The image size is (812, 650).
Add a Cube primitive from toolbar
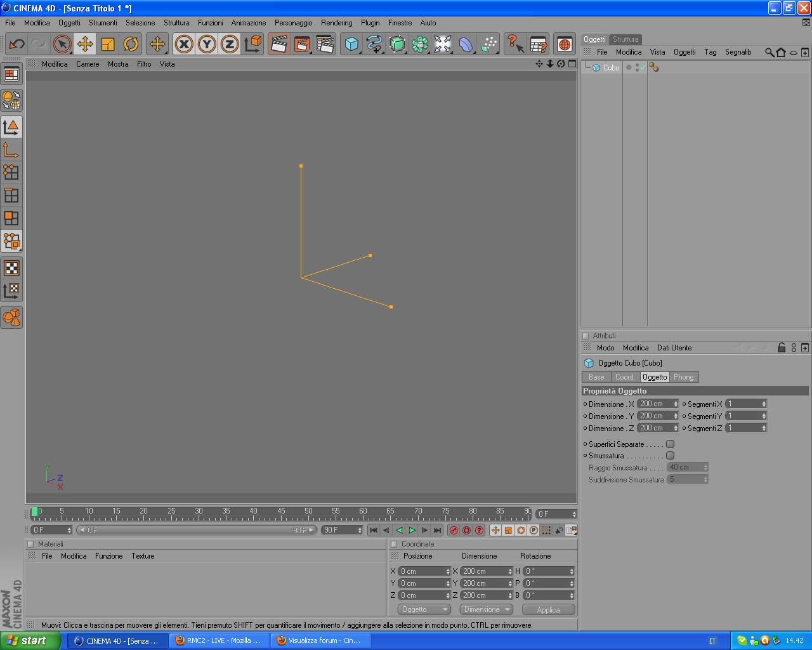click(351, 44)
